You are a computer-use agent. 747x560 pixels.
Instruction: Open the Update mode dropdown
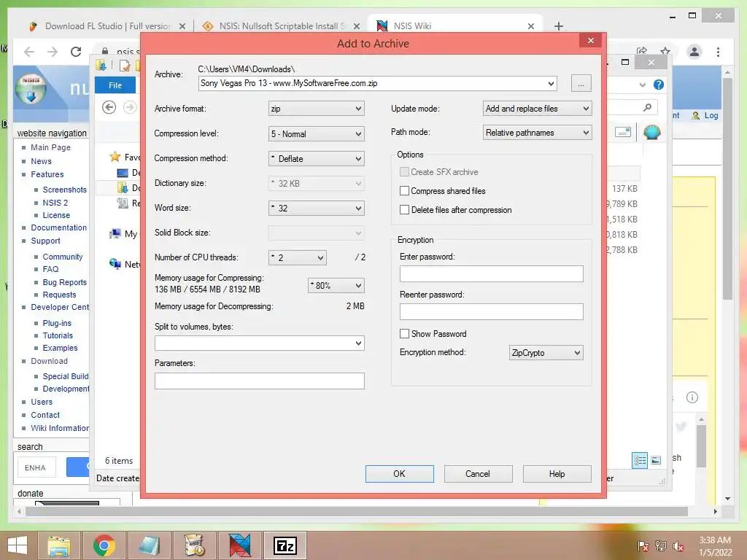537,109
